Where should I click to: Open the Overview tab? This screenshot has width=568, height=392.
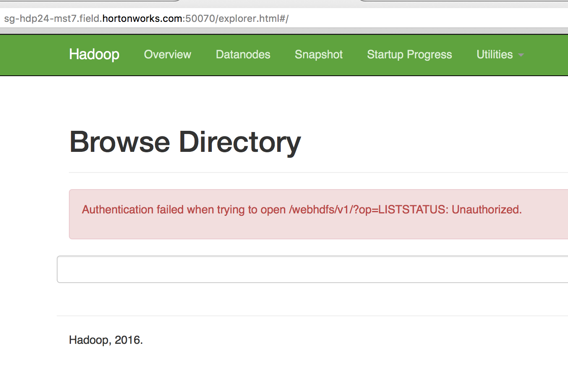[x=167, y=54]
